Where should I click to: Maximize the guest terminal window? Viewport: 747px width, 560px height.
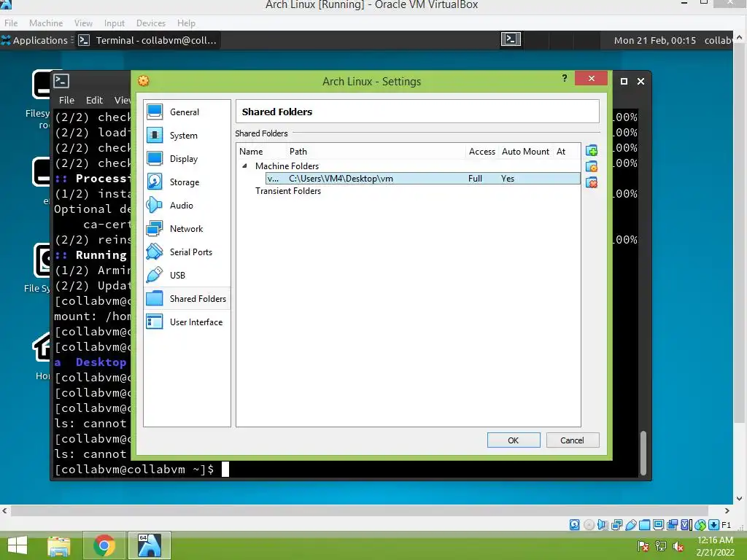tap(624, 82)
